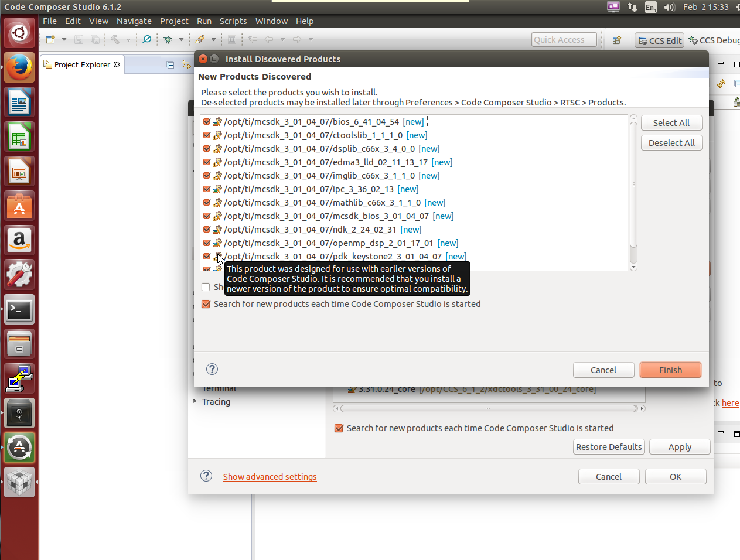
Task: Uncheck the ndk_2_24_02_31 checkbox
Action: [207, 230]
